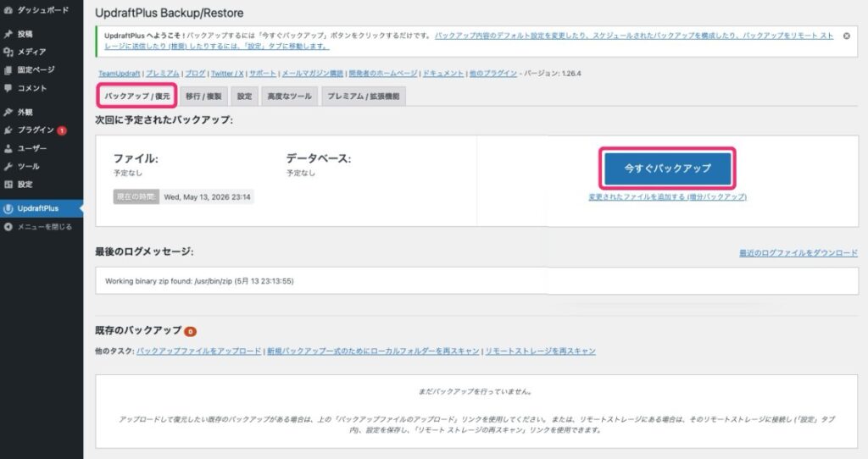Screen dimensions: 868x459
Task: Switch to 設定 tab
Action: (245, 97)
